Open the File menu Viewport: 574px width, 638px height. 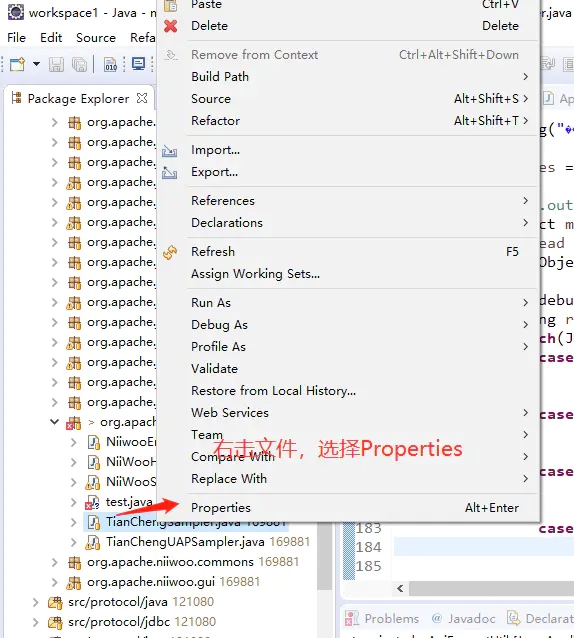click(x=16, y=38)
